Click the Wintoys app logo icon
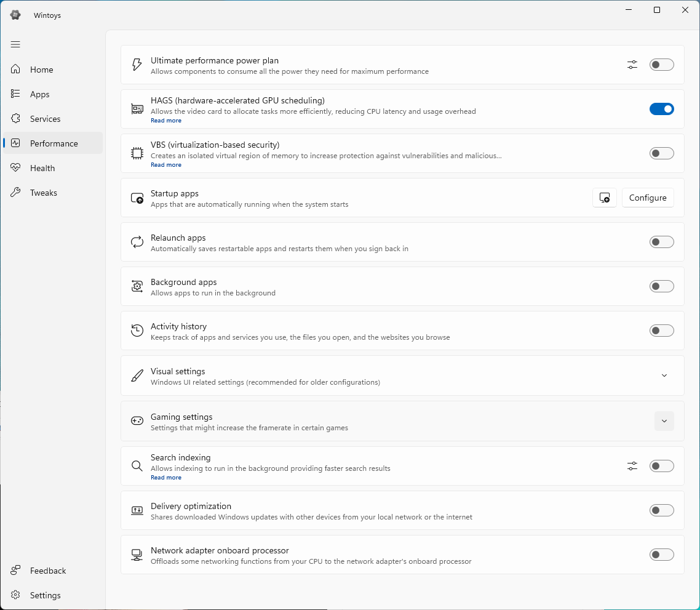Image resolution: width=700 pixels, height=610 pixels. click(x=15, y=15)
